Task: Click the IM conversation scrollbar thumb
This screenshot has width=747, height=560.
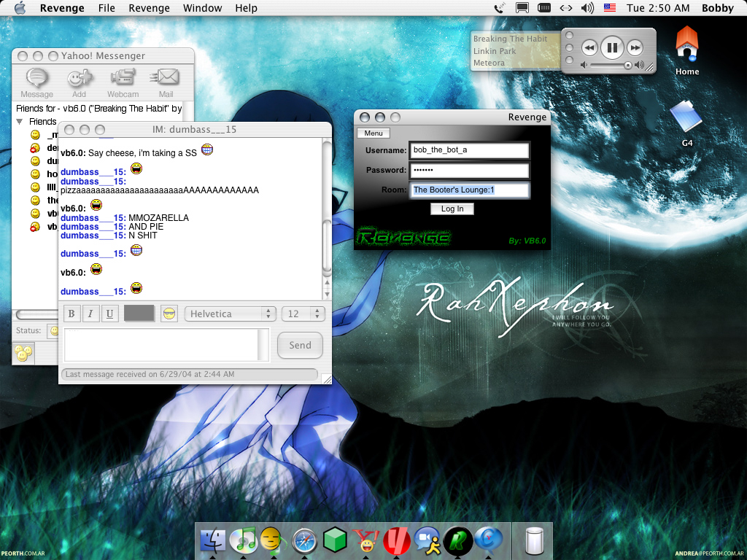Action: click(327, 248)
